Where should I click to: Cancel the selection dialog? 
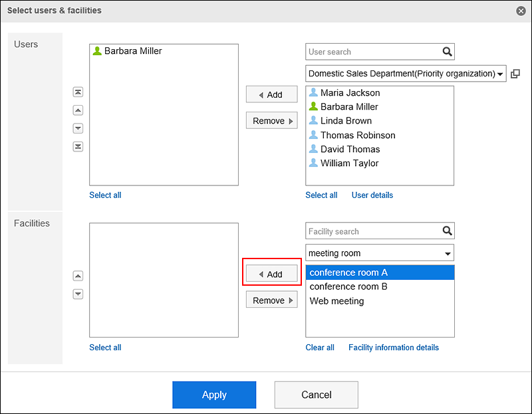pos(317,395)
